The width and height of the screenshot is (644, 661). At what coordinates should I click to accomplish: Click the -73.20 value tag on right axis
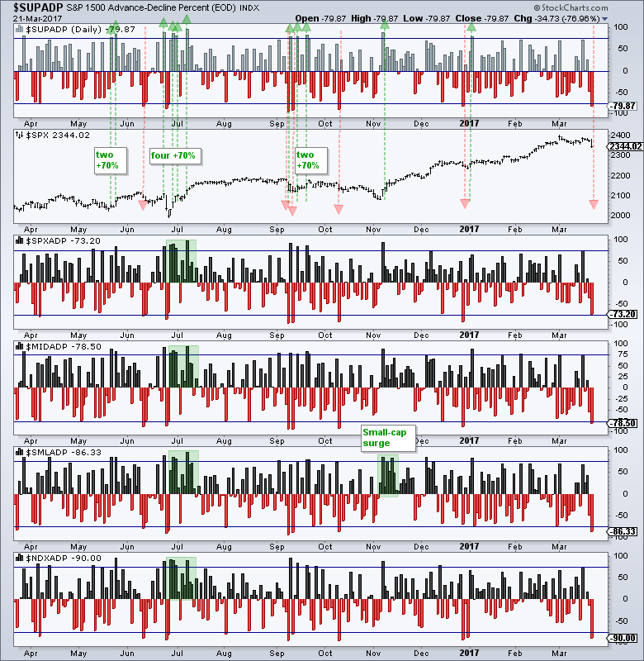(622, 315)
